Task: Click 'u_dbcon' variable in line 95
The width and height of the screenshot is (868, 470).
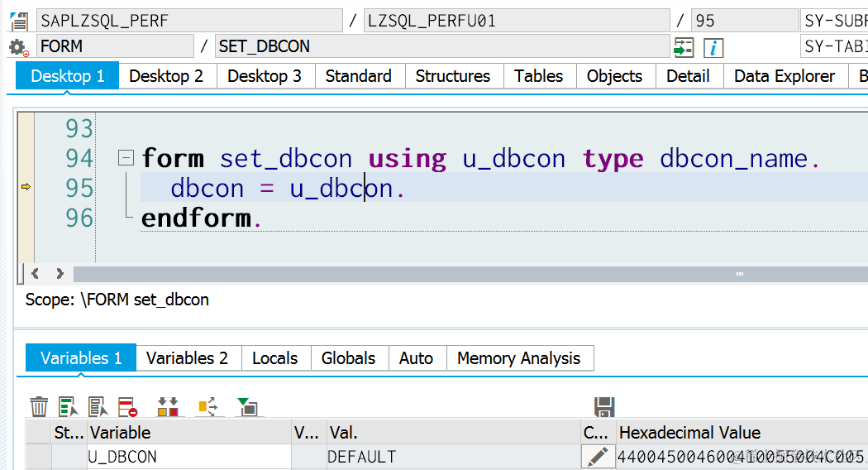Action: pos(341,189)
